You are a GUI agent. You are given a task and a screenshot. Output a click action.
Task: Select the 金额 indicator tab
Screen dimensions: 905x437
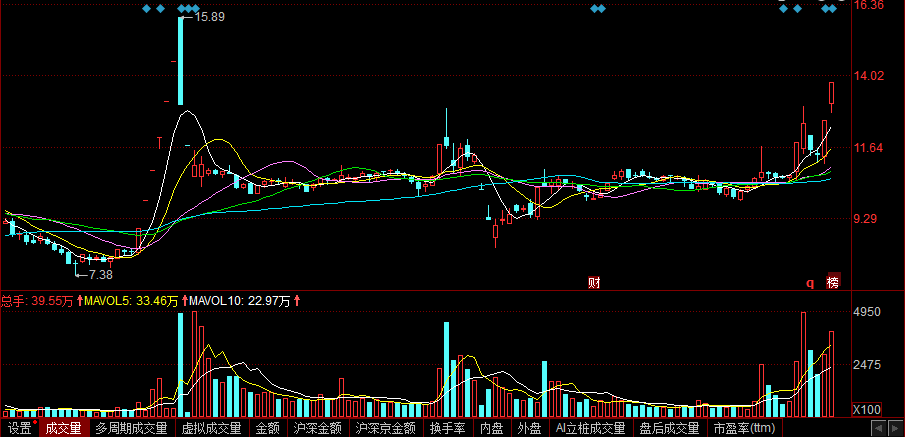(x=268, y=428)
